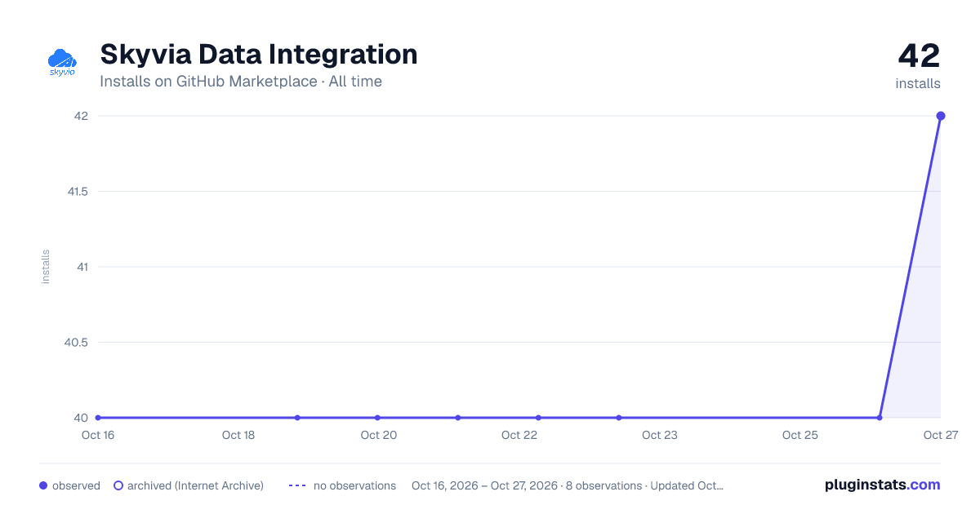Viewport: 980px width, 514px height.
Task: Click the 40.5 y-axis label
Action: (77, 343)
